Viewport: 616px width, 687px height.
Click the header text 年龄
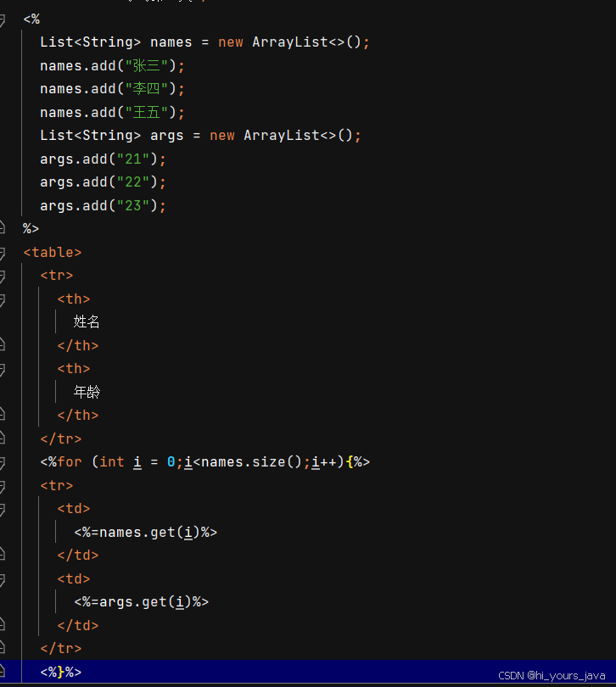click(x=87, y=392)
